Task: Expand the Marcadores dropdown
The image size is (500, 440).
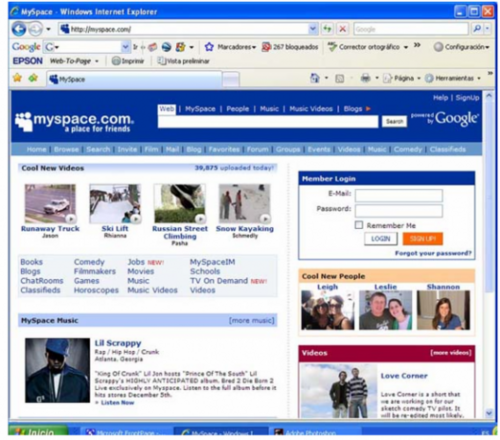Action: click(x=254, y=47)
